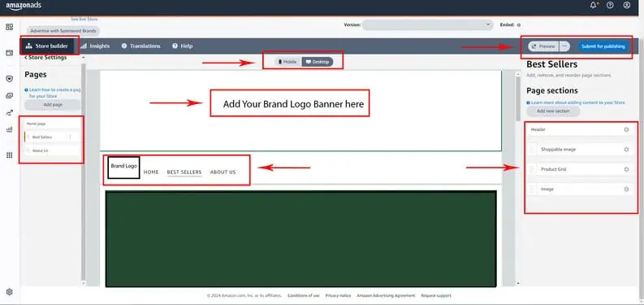Viewport: 644px width, 305px height.
Task: Select the About Us page in Pages list
Action: [51, 150]
